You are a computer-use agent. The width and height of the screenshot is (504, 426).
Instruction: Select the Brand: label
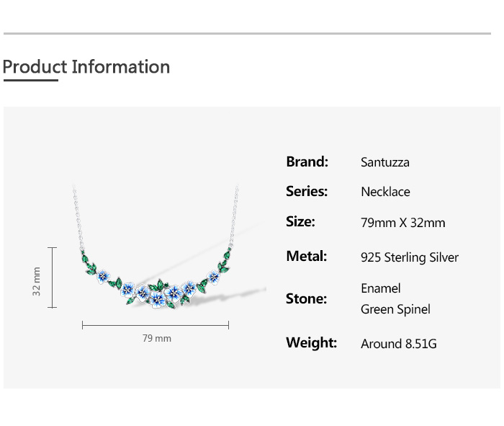click(307, 161)
